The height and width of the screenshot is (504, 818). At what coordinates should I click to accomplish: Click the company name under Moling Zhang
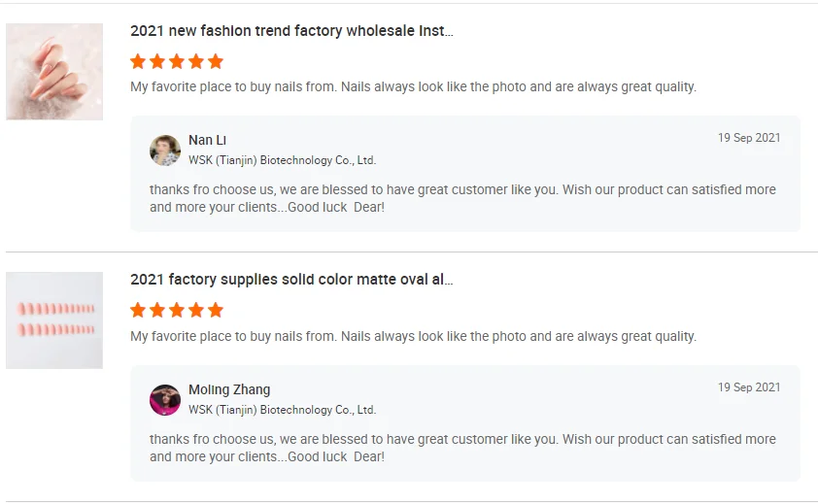(x=282, y=410)
